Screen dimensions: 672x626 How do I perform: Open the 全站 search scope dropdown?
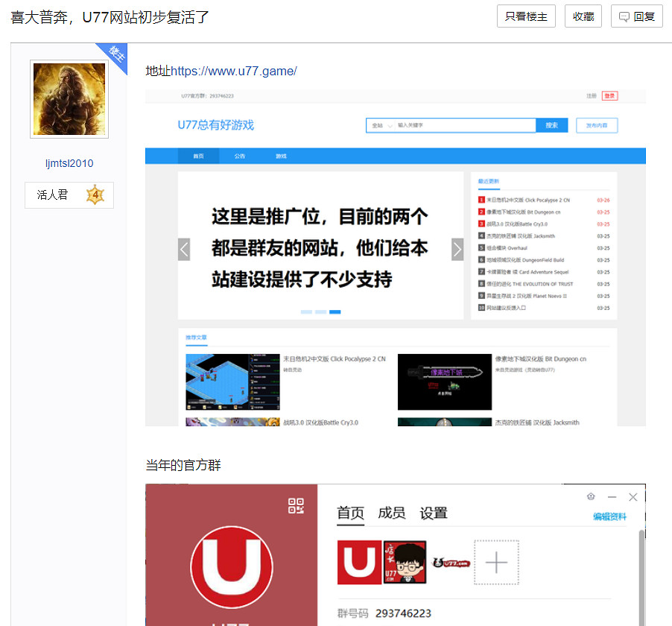[x=380, y=124]
